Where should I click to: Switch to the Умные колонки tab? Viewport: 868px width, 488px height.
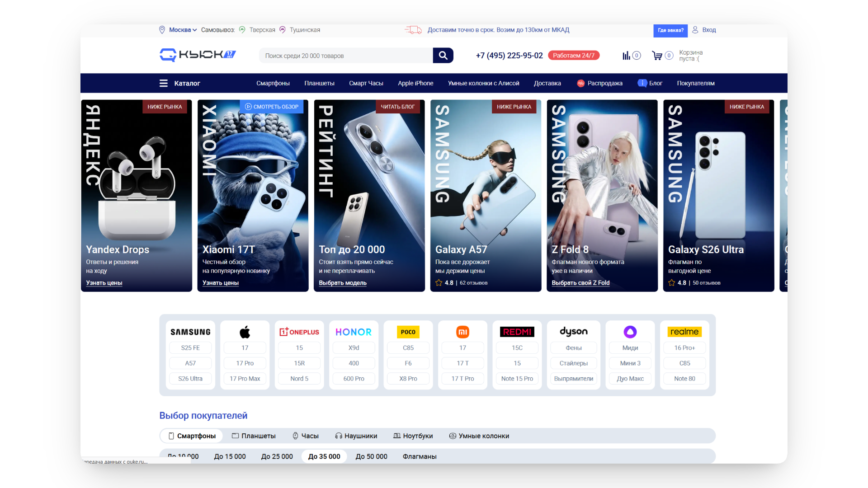pyautogui.click(x=479, y=436)
